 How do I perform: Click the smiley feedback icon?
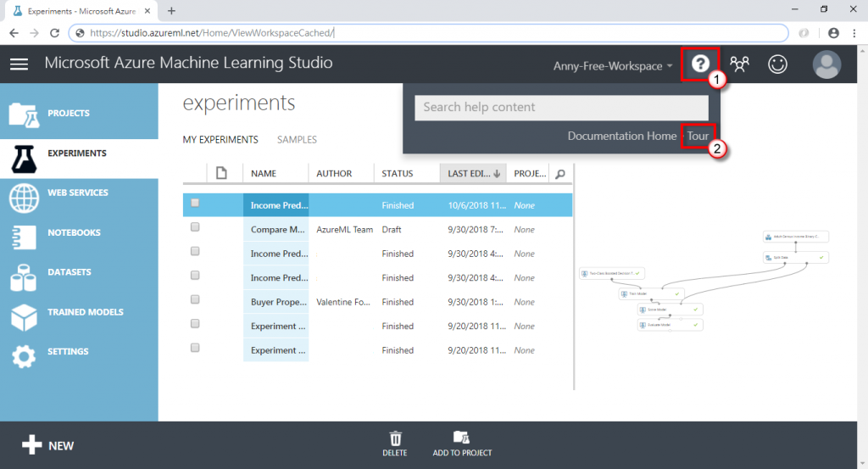(x=777, y=64)
